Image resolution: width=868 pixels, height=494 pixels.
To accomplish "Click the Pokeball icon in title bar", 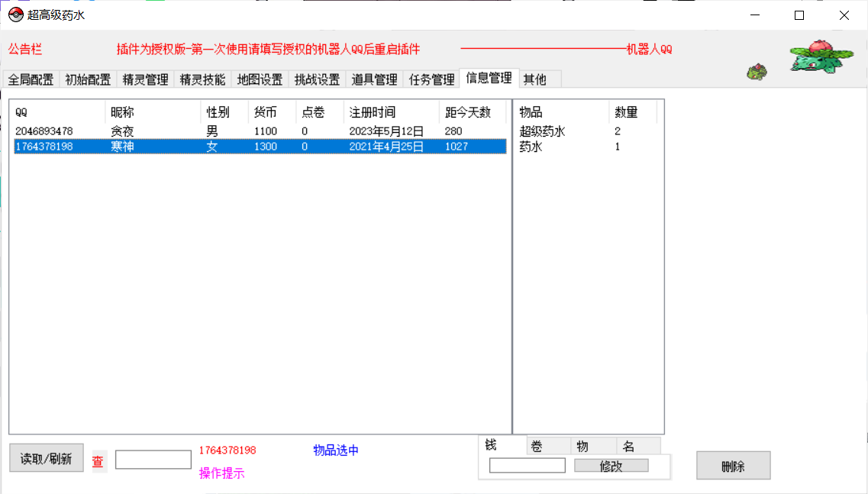I will (x=15, y=15).
